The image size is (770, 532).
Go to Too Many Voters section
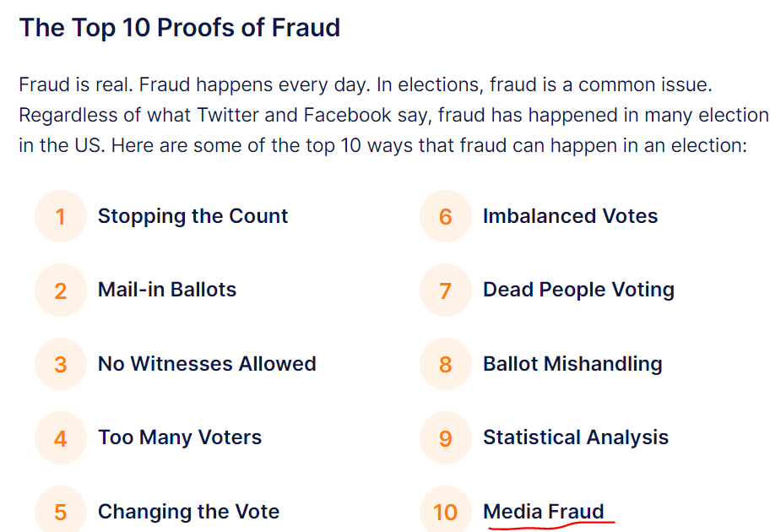pos(180,437)
